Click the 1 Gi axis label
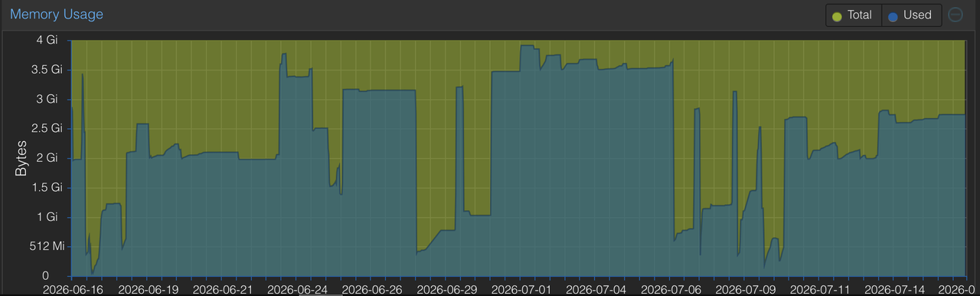Screen dimensions: 980x296 47,217
